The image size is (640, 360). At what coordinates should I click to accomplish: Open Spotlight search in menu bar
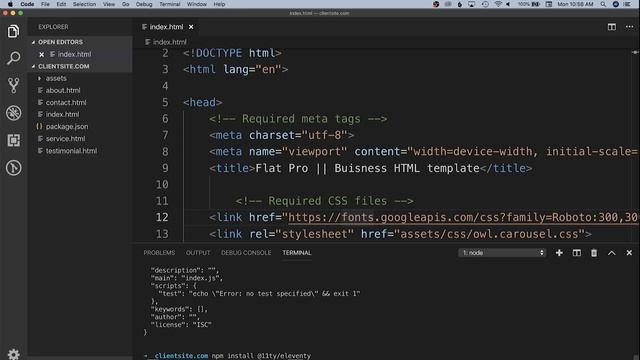pyautogui.click(x=603, y=4)
